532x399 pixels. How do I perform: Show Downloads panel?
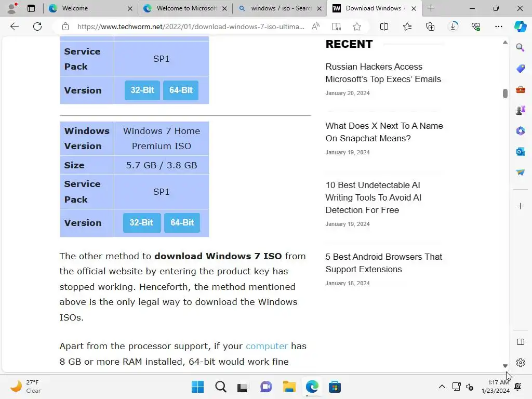453,26
